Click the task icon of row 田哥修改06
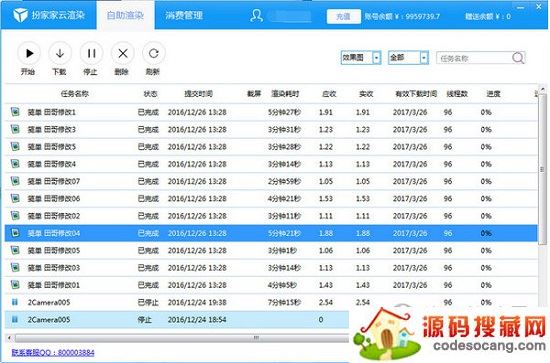 tap(15, 198)
